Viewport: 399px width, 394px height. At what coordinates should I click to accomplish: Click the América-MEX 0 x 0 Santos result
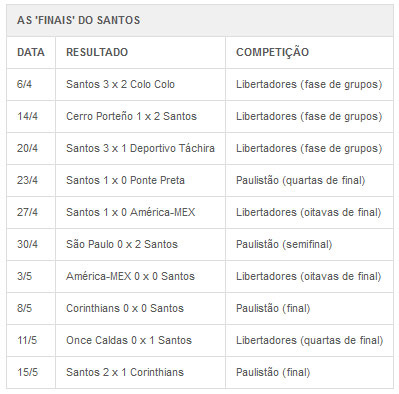(x=130, y=276)
